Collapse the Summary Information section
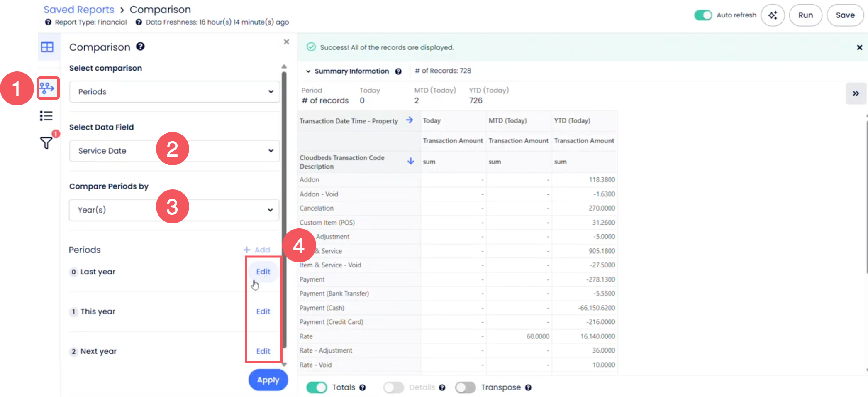The height and width of the screenshot is (397, 868). click(308, 71)
